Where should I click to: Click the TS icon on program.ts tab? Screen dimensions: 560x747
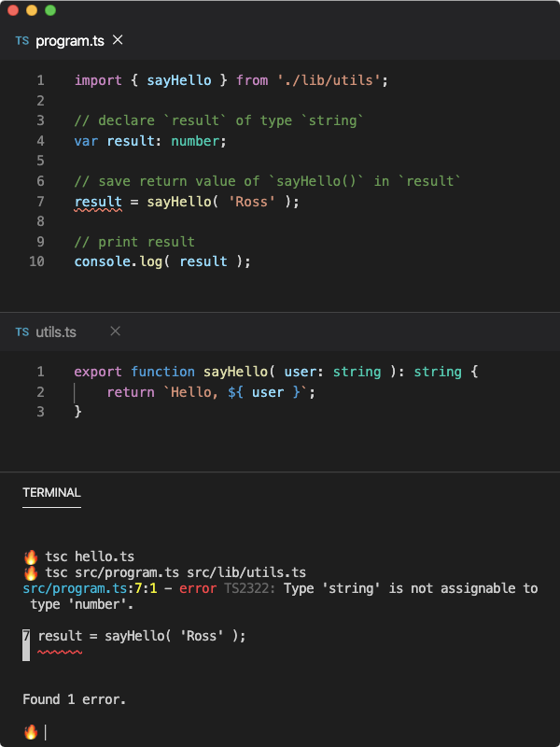point(22,42)
